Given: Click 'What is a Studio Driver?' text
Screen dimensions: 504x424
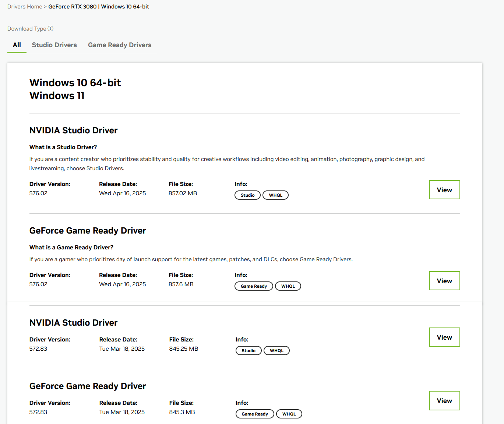Looking at the screenshot, I should tap(63, 147).
